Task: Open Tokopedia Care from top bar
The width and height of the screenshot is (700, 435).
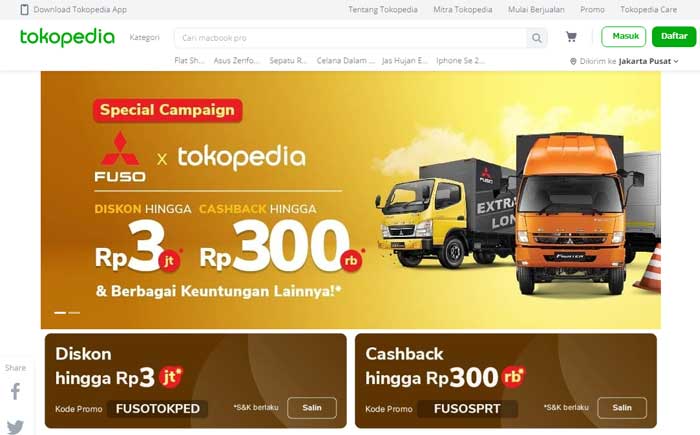Action: tap(648, 9)
